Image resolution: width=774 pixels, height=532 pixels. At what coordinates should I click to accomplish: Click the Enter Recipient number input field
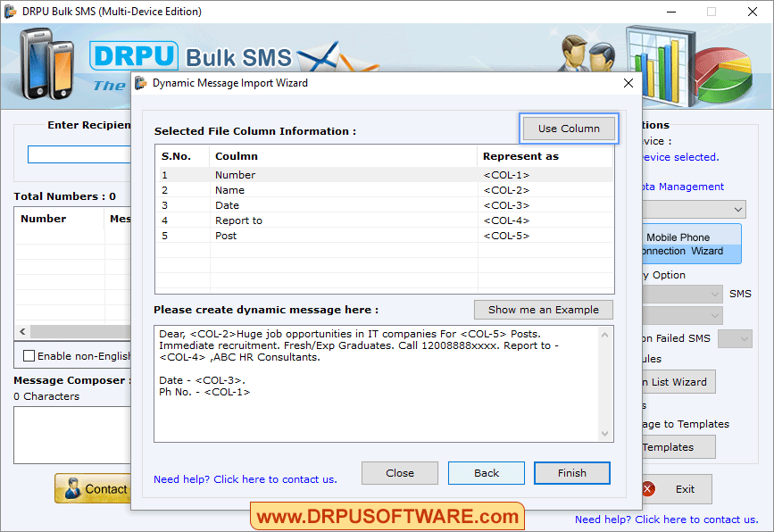(x=79, y=154)
